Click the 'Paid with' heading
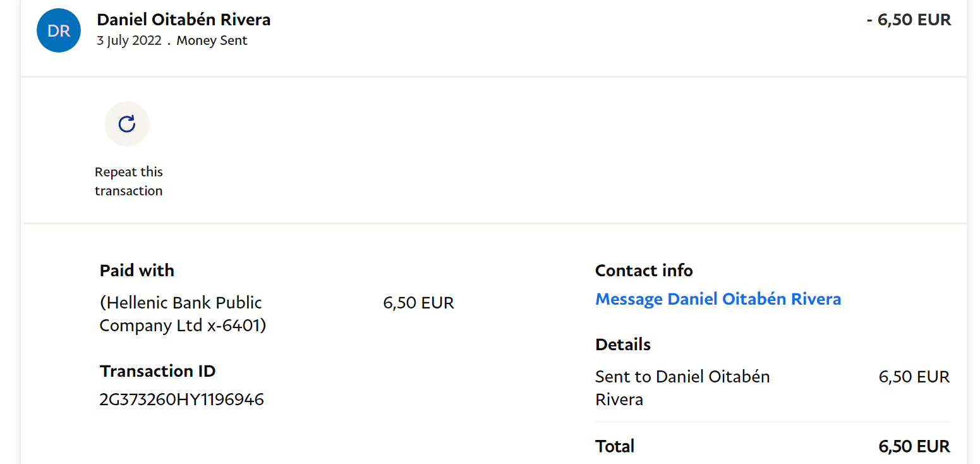This screenshot has height=464, width=980. (136, 271)
